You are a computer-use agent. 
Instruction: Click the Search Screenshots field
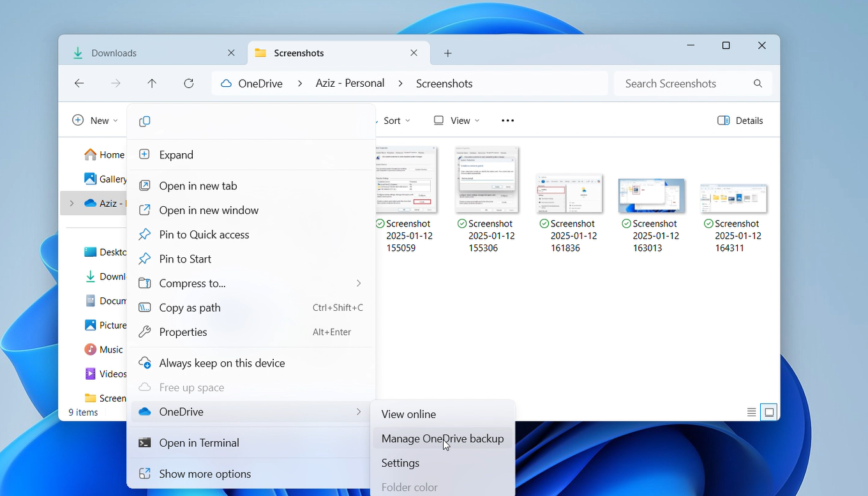[693, 84]
